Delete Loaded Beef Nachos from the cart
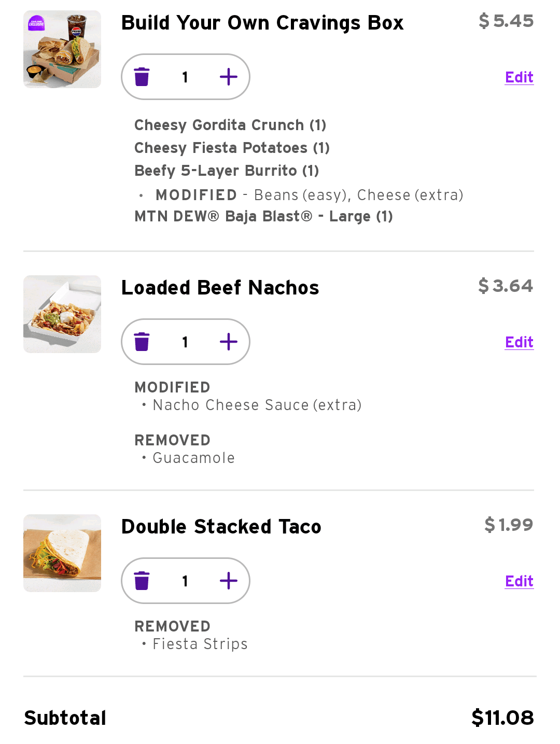This screenshot has width=560, height=744. pos(142,342)
